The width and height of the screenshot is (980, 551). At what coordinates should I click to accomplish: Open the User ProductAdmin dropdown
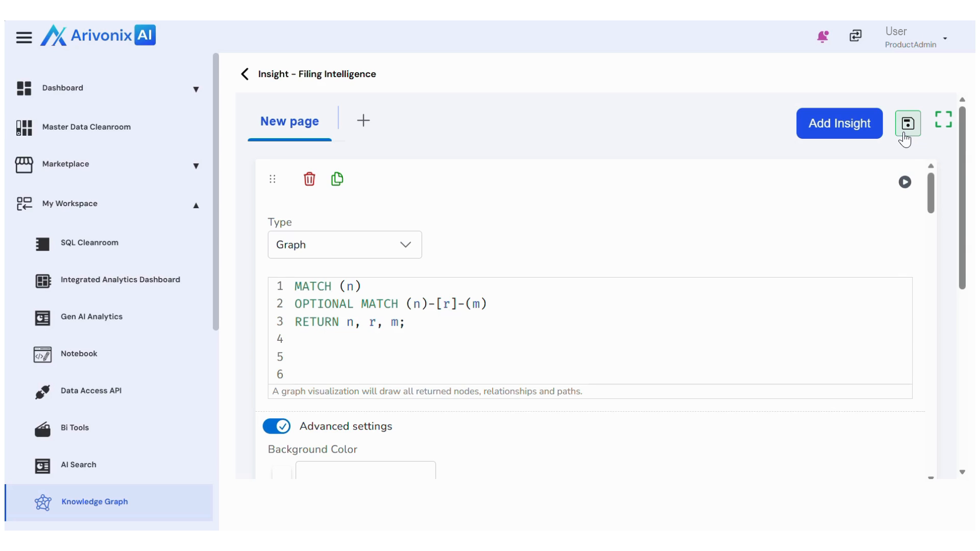coord(945,38)
